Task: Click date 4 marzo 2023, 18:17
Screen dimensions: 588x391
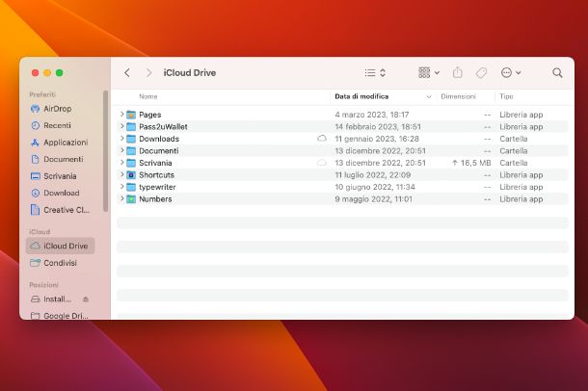Action: point(372,115)
